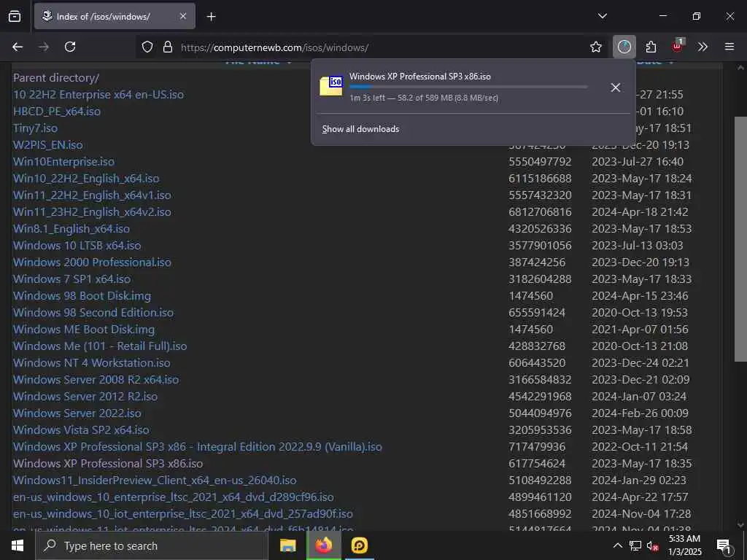The image size is (747, 560).
Task: Open the tracking protection shield
Action: click(147, 47)
